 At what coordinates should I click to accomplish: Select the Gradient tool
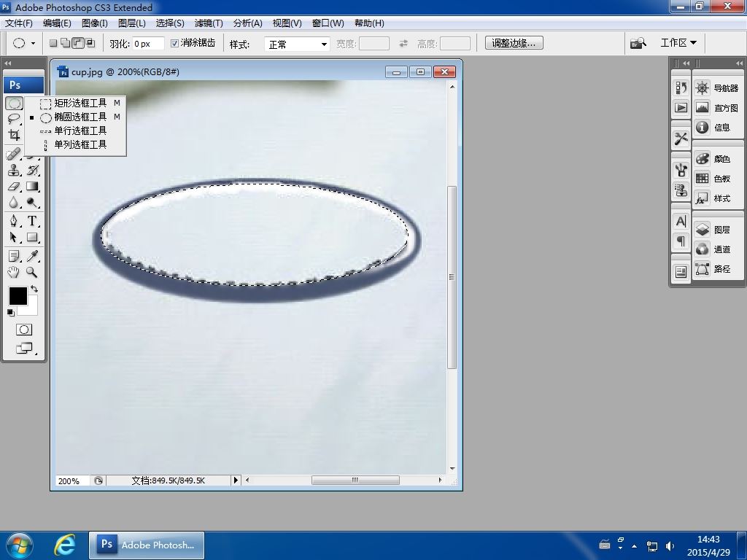pyautogui.click(x=32, y=186)
